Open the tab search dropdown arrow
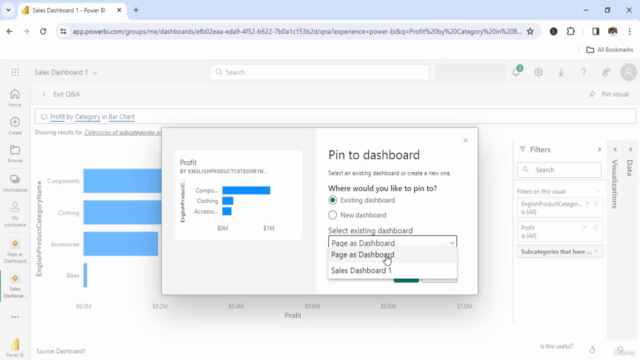640x360 pixels. (x=8, y=10)
